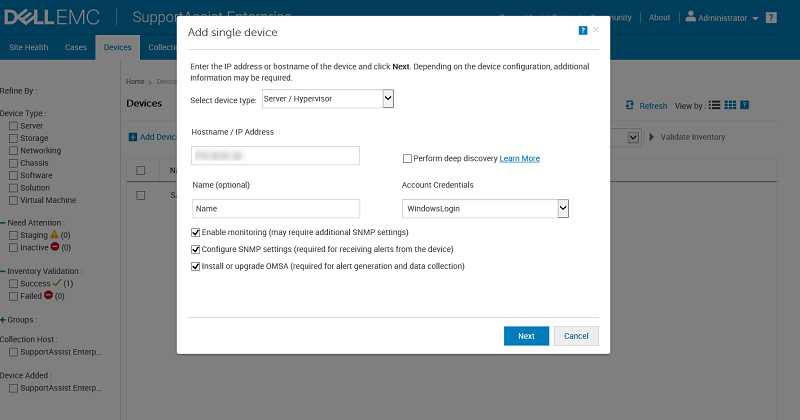Check the Virtual Machine filter

pyautogui.click(x=13, y=201)
